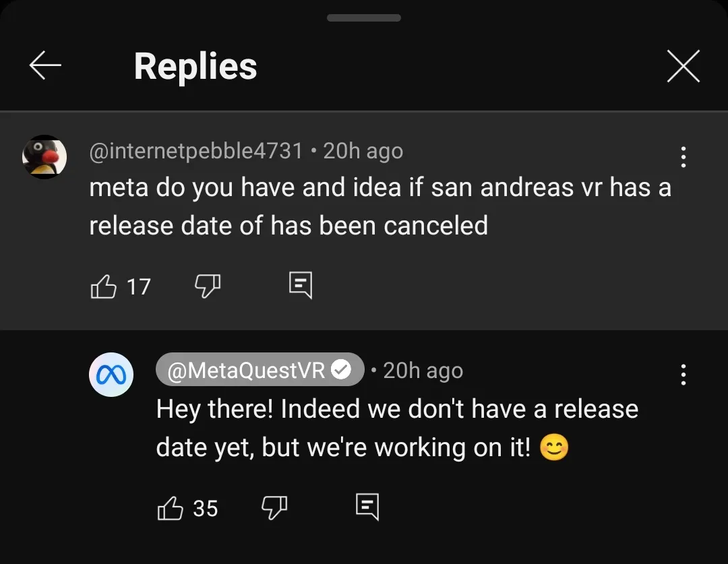Dislike the MetaQuestVR reply
This screenshot has width=728, height=564.
[274, 507]
